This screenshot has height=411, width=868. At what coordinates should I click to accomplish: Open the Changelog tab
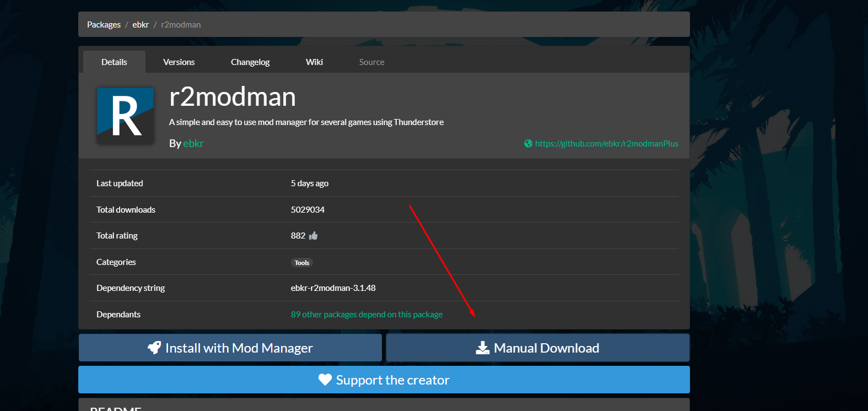[250, 62]
